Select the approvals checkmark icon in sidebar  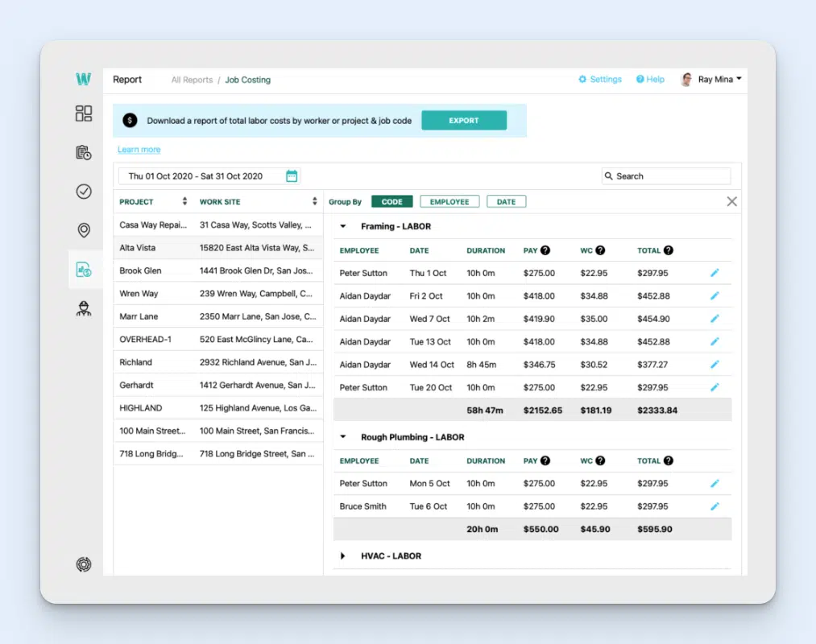[x=83, y=192]
